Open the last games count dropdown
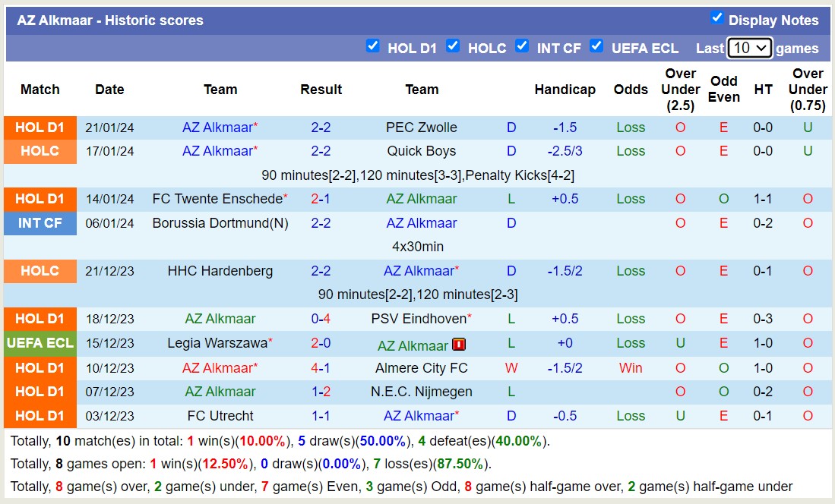The width and height of the screenshot is (835, 504). pyautogui.click(x=749, y=47)
